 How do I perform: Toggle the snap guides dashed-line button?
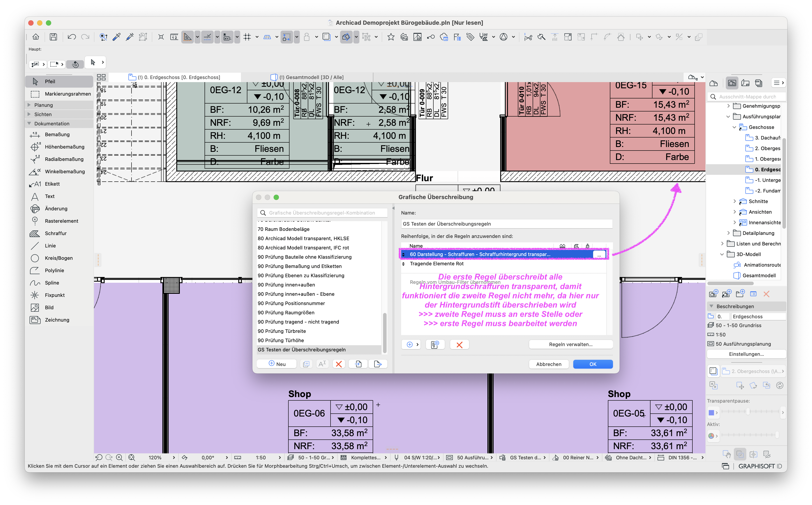(207, 37)
